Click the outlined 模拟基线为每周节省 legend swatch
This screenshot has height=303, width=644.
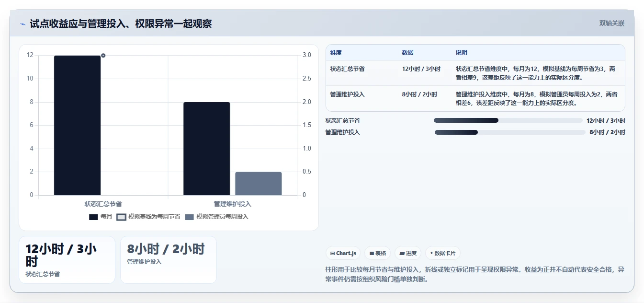[121, 217]
